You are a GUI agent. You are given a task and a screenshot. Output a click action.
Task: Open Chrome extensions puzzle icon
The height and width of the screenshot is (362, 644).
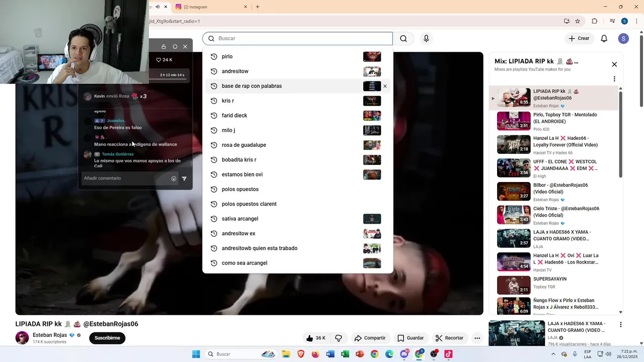pyautogui.click(x=595, y=21)
